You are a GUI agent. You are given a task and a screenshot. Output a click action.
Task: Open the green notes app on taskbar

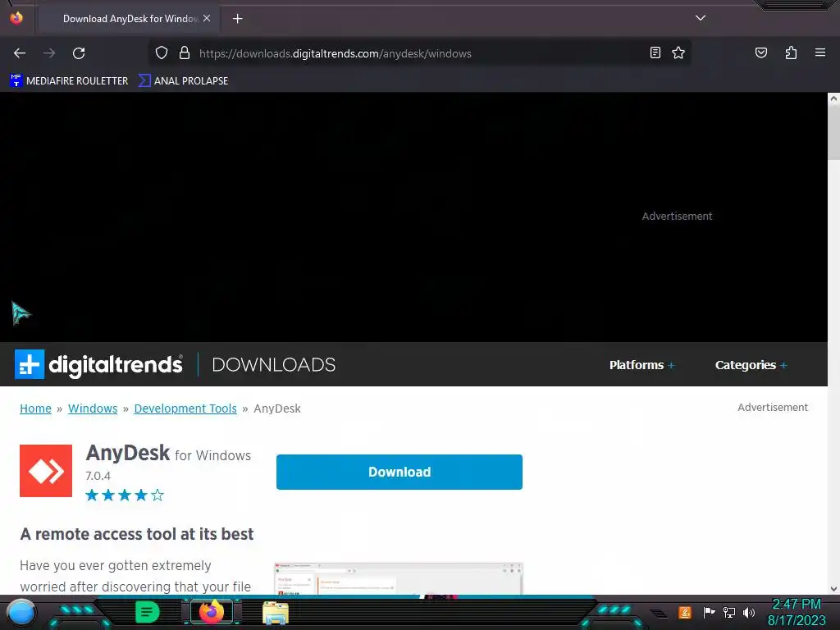coord(148,612)
